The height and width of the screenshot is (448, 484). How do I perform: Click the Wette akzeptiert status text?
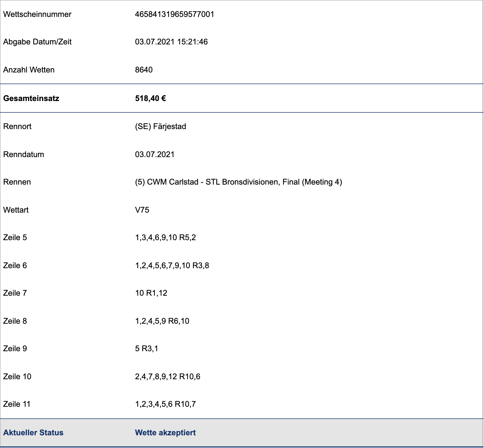(x=165, y=433)
